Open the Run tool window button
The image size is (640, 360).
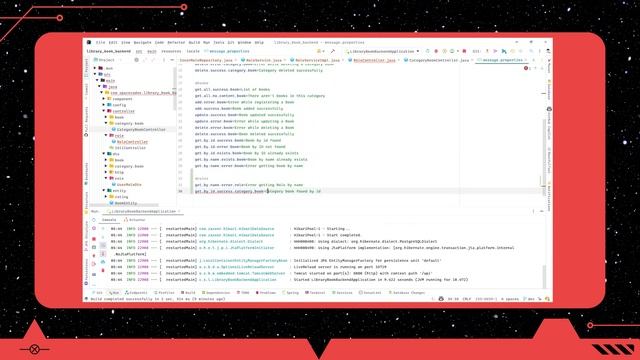[x=114, y=293]
